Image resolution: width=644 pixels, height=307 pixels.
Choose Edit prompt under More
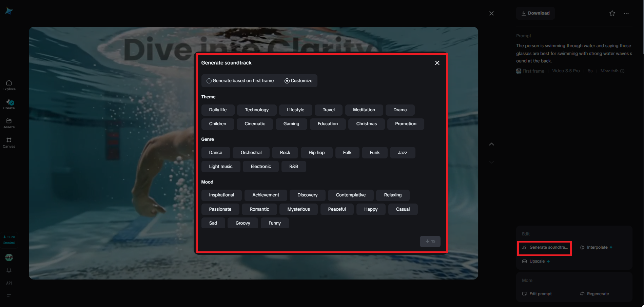tap(541, 293)
